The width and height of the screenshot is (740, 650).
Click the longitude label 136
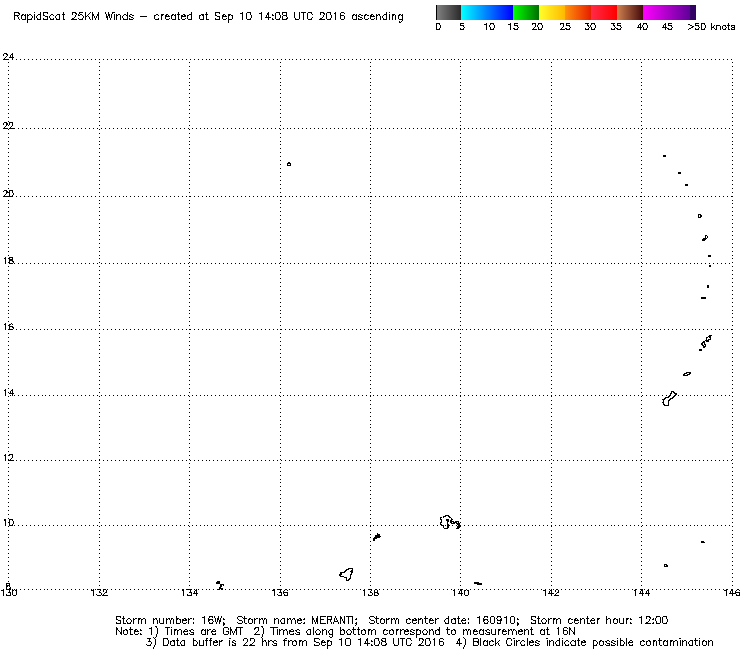(280, 593)
